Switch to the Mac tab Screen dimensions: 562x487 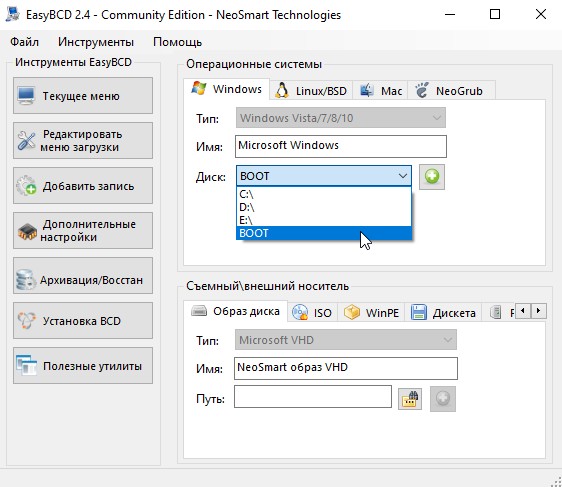coord(380,91)
